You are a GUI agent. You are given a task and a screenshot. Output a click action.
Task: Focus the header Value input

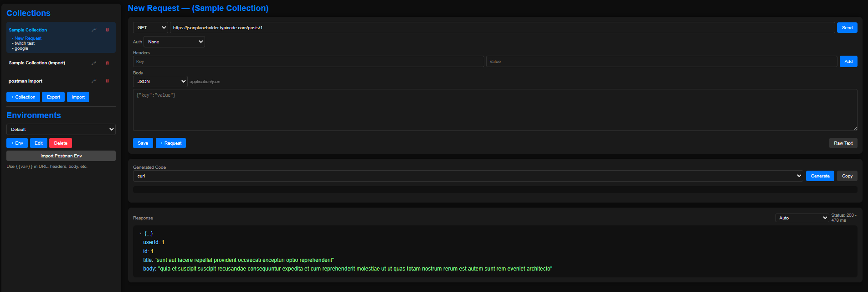[662, 62]
